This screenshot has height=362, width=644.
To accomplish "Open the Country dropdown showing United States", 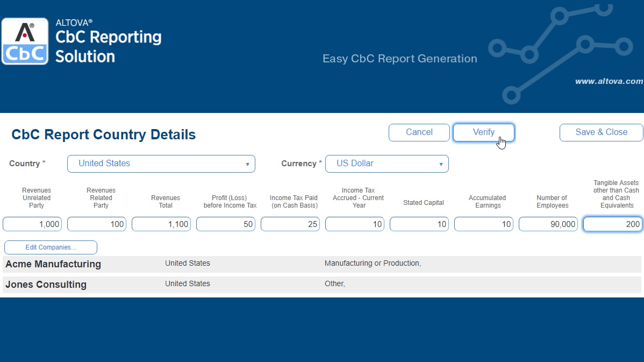I will pyautogui.click(x=161, y=164).
